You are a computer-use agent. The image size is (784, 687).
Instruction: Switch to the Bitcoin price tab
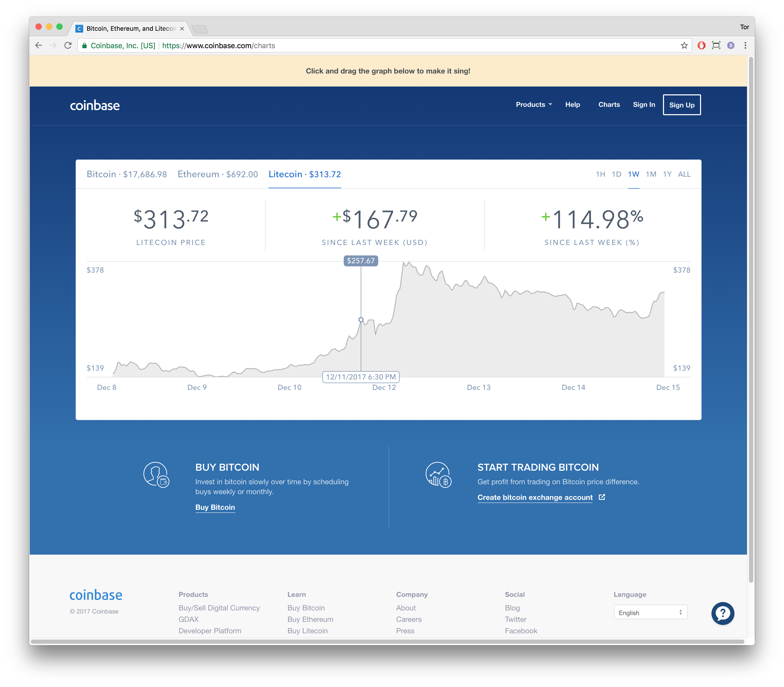[127, 174]
